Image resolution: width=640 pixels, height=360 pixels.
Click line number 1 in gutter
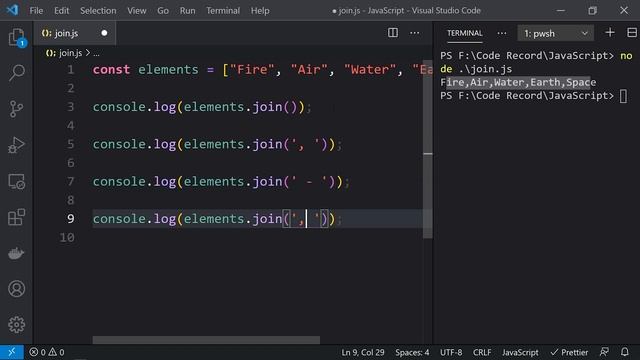(71, 70)
